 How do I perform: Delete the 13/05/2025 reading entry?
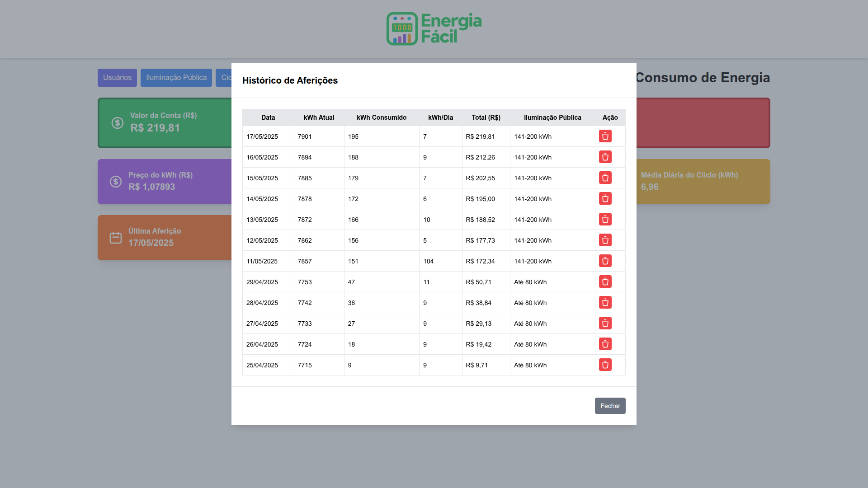point(605,219)
